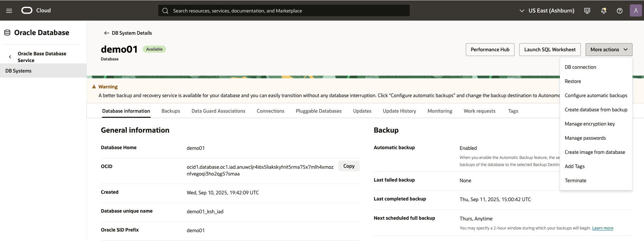Open the Pluggable Databases tab
This screenshot has height=241, width=644.
coord(318,111)
